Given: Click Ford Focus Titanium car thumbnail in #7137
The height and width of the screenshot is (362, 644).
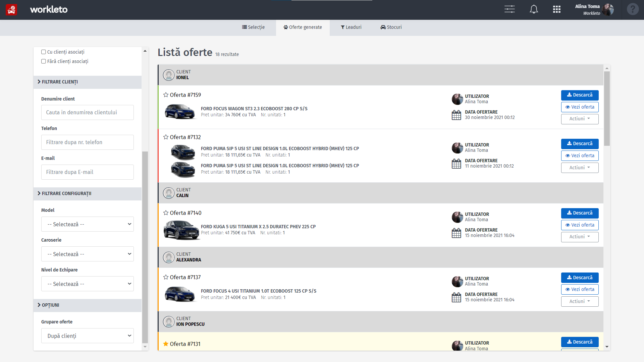Looking at the screenshot, I should tap(180, 294).
